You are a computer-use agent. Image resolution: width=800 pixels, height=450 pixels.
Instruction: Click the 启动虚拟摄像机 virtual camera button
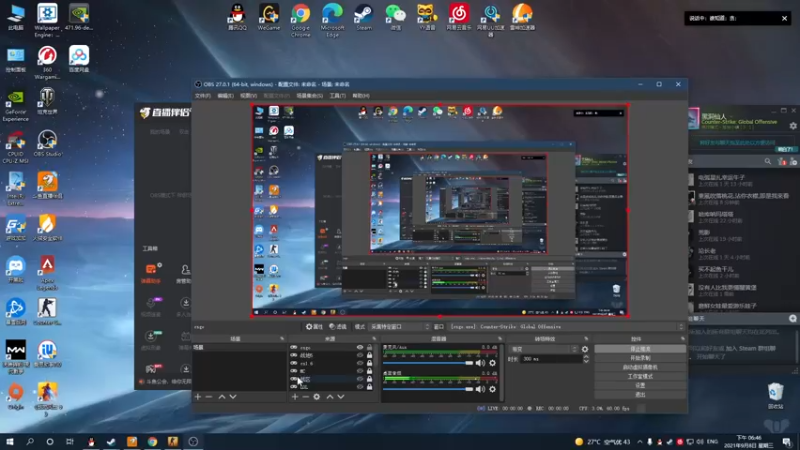640,367
